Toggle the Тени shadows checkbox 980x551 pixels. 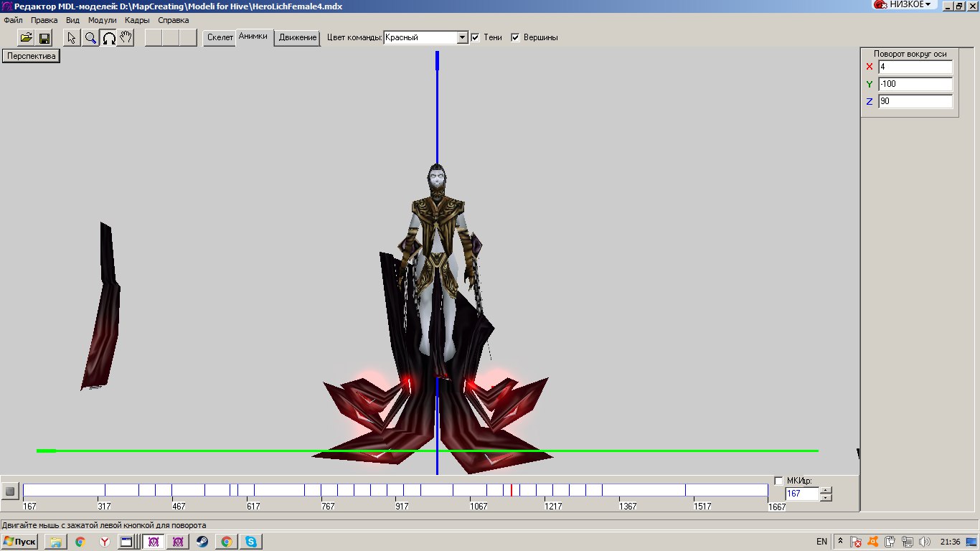pos(475,37)
